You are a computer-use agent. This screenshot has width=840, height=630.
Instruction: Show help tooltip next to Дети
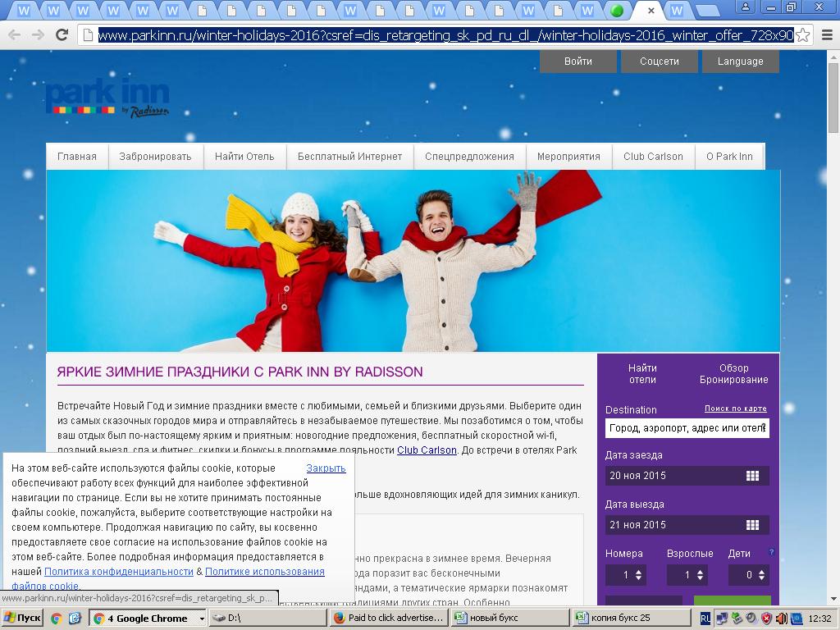771,552
